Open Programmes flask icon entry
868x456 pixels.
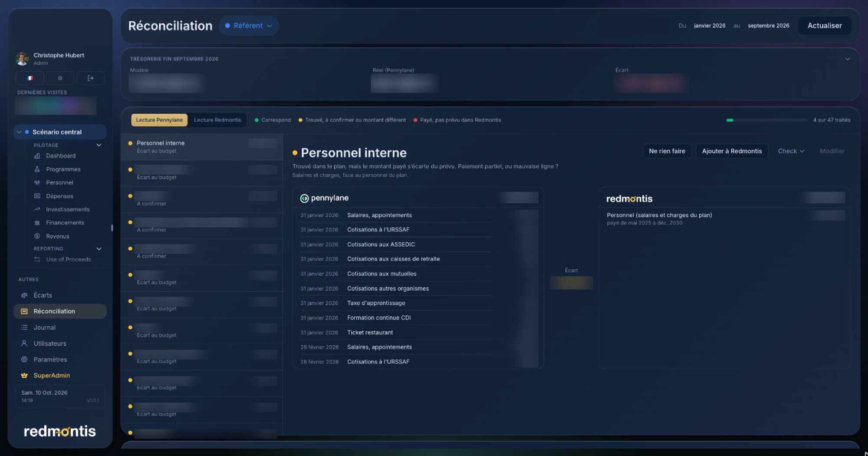tap(37, 169)
